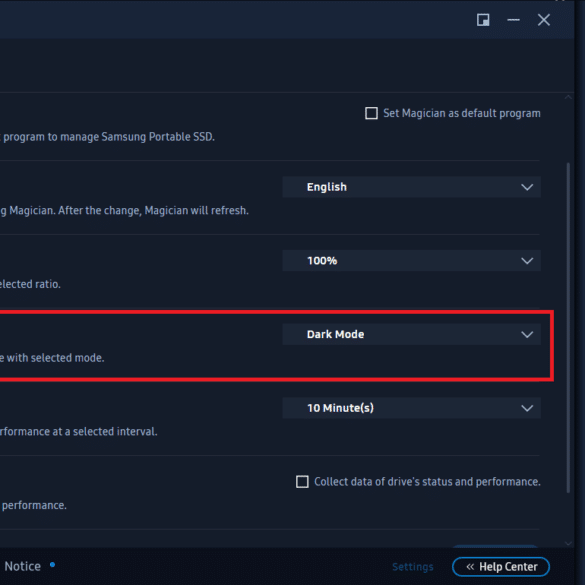Viewport: 585px width, 585px height.
Task: Click text 'program to manage Samsung Portable SSD.'
Action: (x=109, y=137)
